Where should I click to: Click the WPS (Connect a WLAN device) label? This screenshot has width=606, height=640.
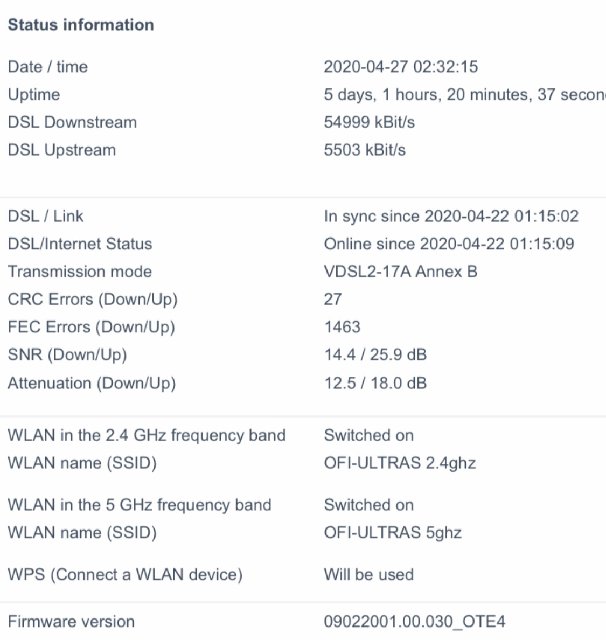click(x=125, y=575)
